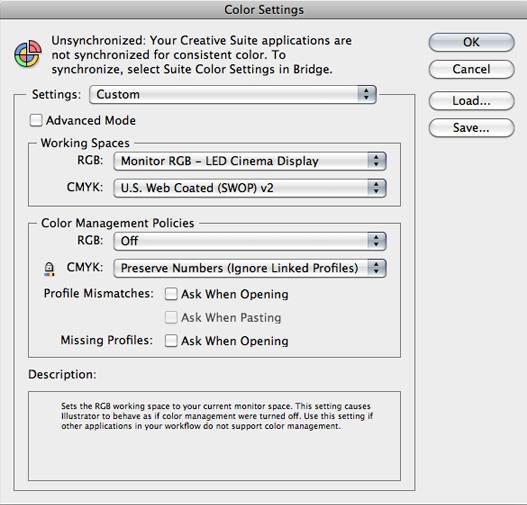Screen dimensions: 527x505
Task: Click the color wheel synchronization icon
Action: pos(28,54)
